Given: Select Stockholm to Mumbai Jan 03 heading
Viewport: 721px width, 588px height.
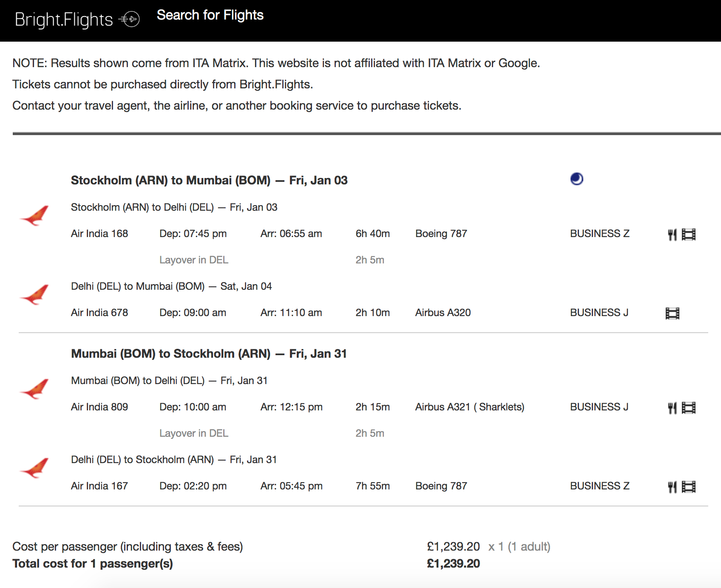Looking at the screenshot, I should click(x=209, y=180).
